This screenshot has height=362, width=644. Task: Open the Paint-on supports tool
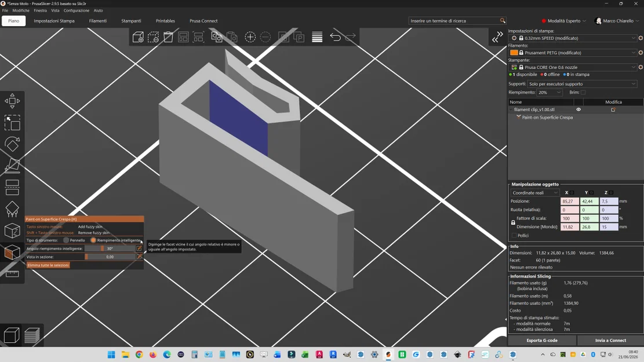pyautogui.click(x=12, y=209)
